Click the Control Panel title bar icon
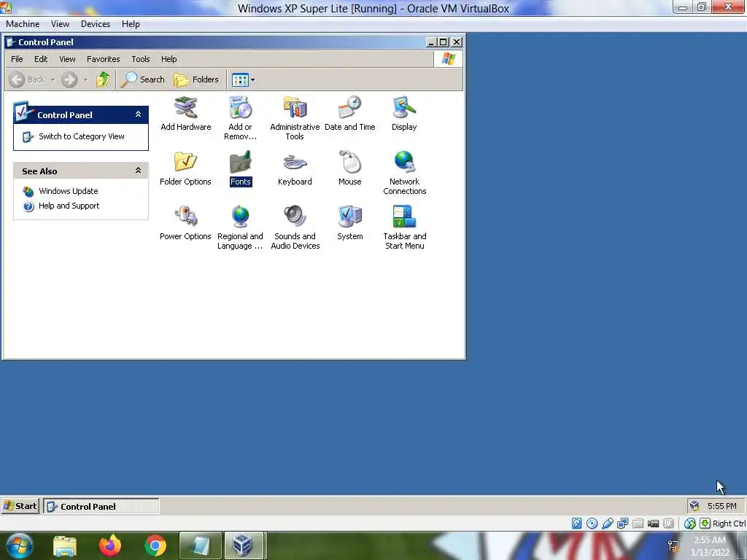The width and height of the screenshot is (747, 560). tap(10, 42)
